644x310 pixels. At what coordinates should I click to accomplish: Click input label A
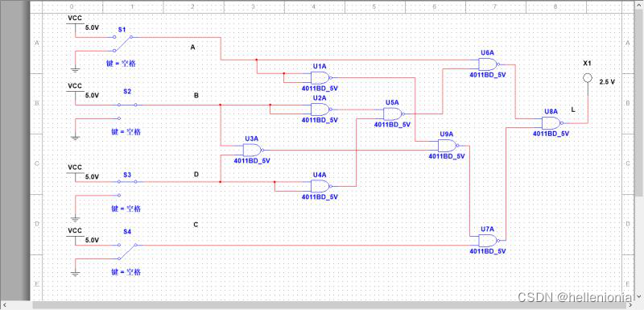pos(192,48)
